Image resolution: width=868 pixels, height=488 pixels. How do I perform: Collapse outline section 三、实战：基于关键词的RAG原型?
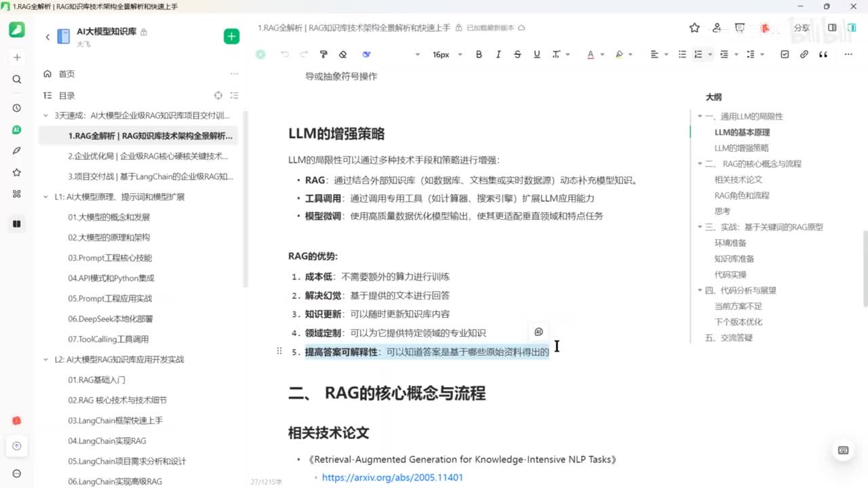[x=700, y=227]
